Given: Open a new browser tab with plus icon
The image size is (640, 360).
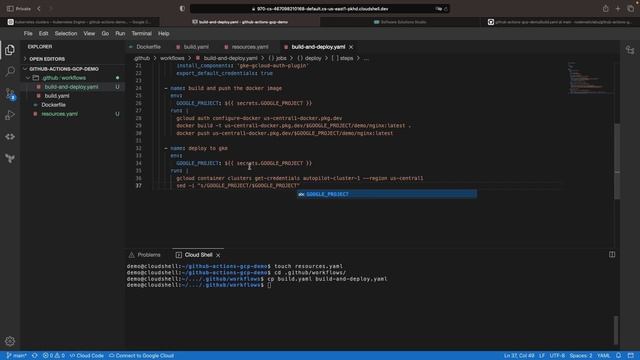Looking at the screenshot, I should [618, 9].
